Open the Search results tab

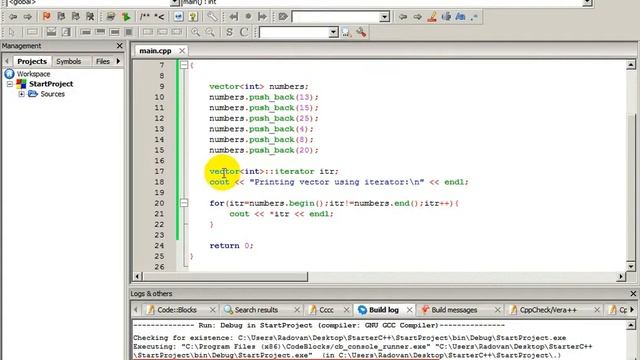tap(256, 310)
